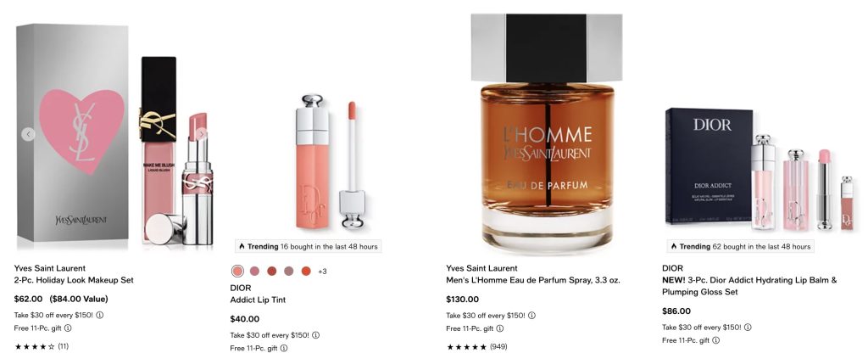Select the first selected coral lip tint swatch

(237, 271)
